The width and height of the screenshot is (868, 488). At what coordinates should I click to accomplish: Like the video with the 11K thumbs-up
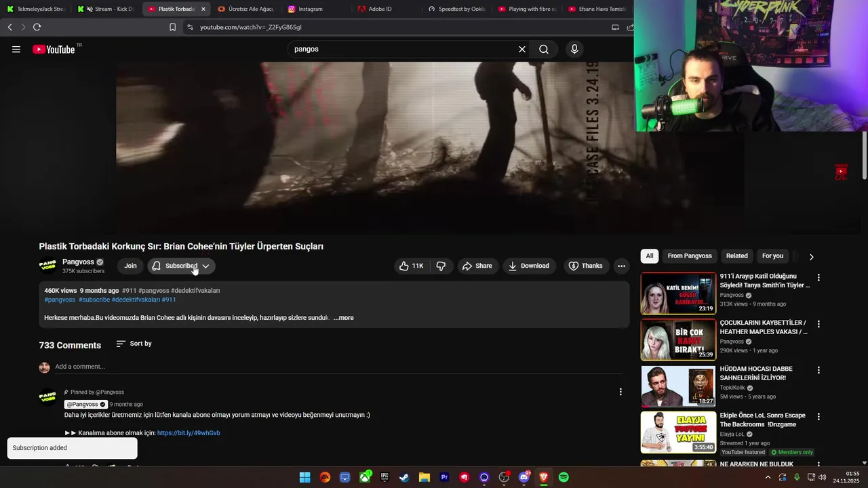coord(412,266)
